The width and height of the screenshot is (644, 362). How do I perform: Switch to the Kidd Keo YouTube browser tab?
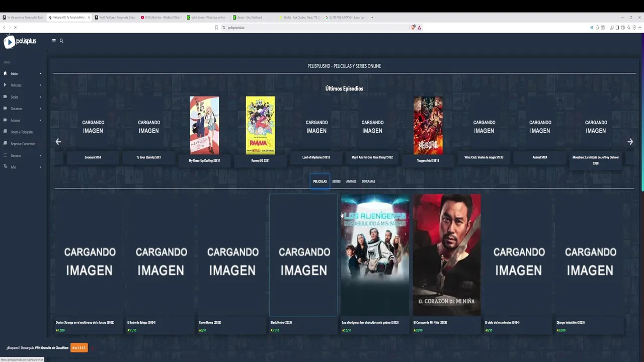point(162,17)
